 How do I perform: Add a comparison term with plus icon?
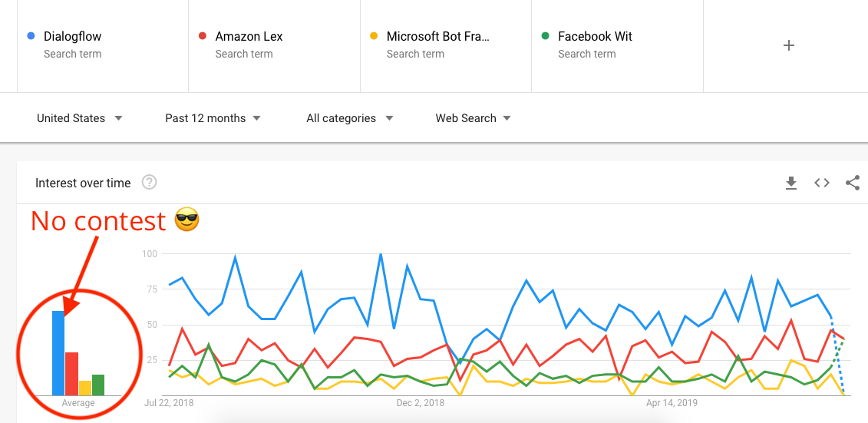click(789, 45)
